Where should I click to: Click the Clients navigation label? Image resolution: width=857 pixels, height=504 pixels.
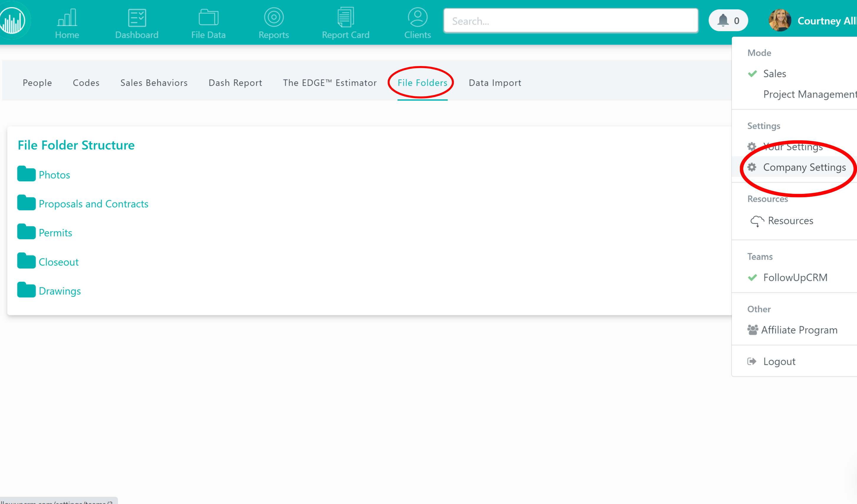tap(418, 35)
